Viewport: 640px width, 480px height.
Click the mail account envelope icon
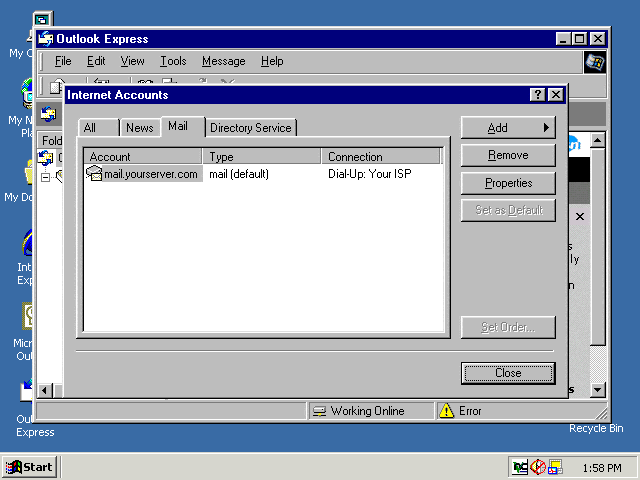[x=94, y=173]
